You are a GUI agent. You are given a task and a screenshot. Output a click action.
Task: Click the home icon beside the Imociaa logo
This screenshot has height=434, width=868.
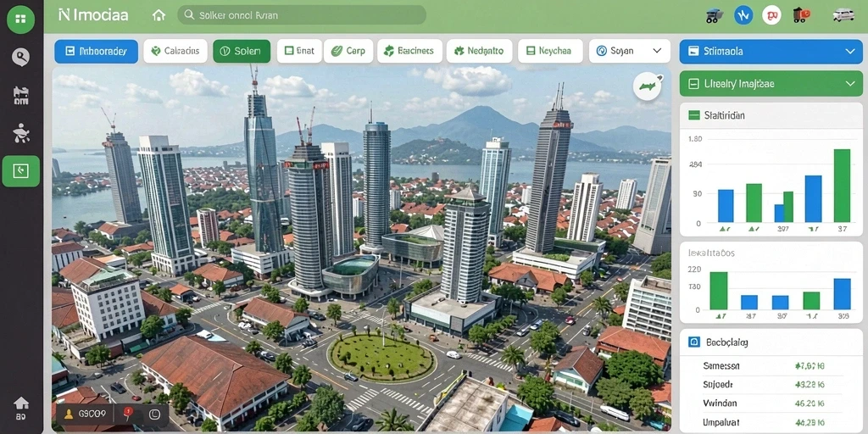click(159, 15)
